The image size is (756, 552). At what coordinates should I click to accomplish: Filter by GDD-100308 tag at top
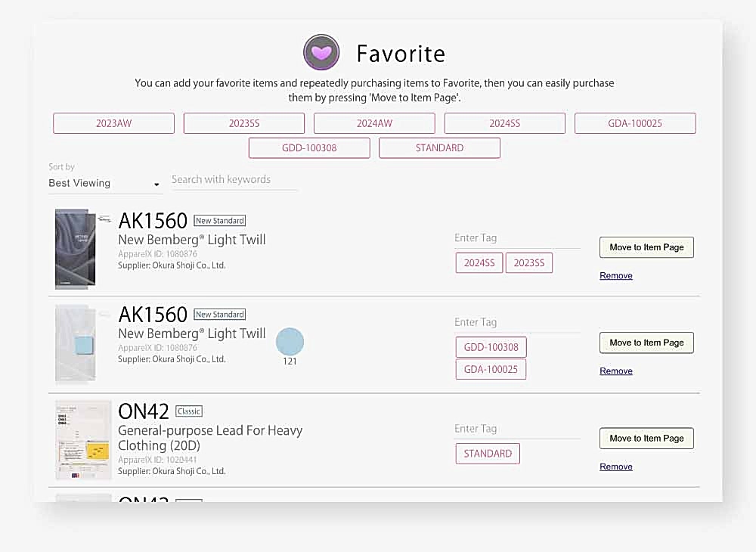[x=309, y=148]
